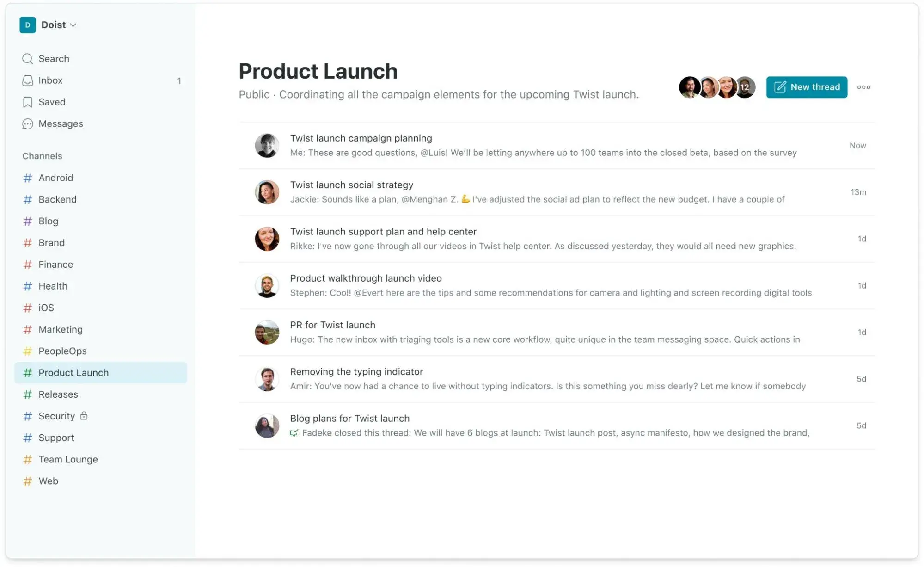Open the 'PR for Twist launch' thread

click(x=333, y=325)
